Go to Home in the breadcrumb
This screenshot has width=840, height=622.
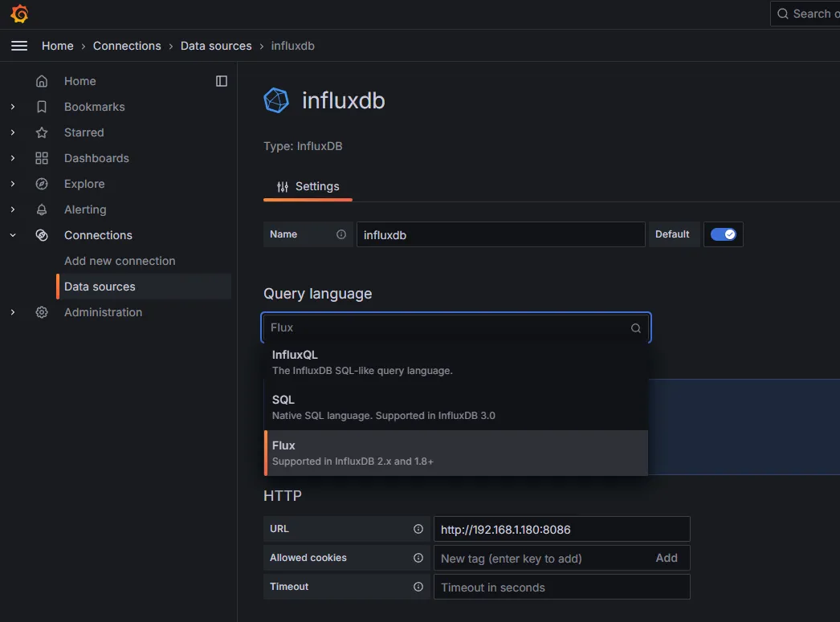[x=58, y=46]
